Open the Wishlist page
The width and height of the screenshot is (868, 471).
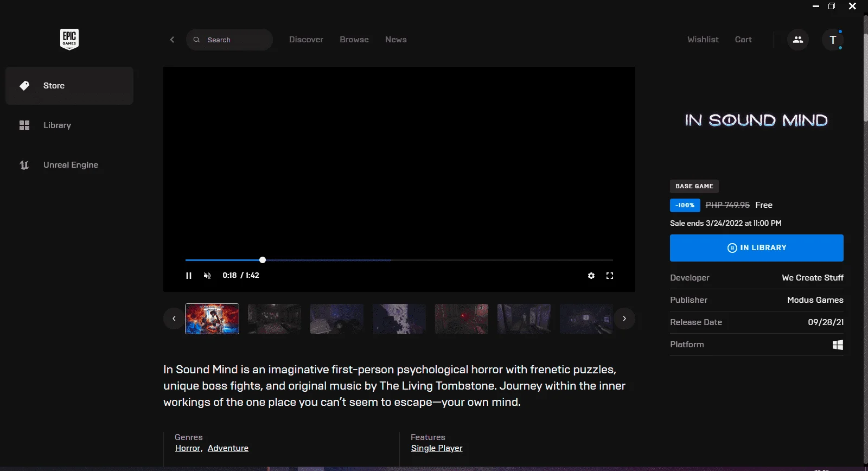point(703,40)
